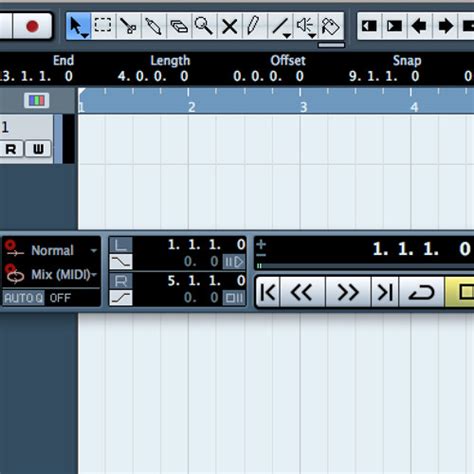474x474 pixels.
Task: Toggle Punch Out button
Action: click(x=121, y=298)
